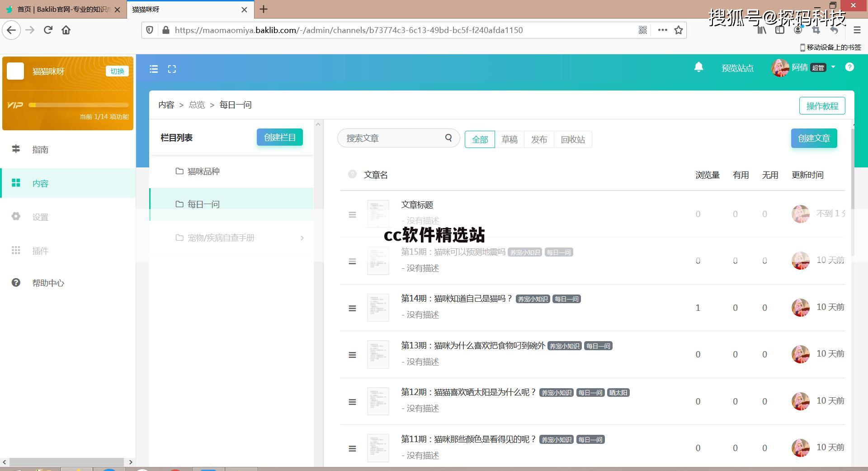The image size is (868, 471).
Task: Click the horizontal scrollbar under sidebar
Action: coord(67,462)
